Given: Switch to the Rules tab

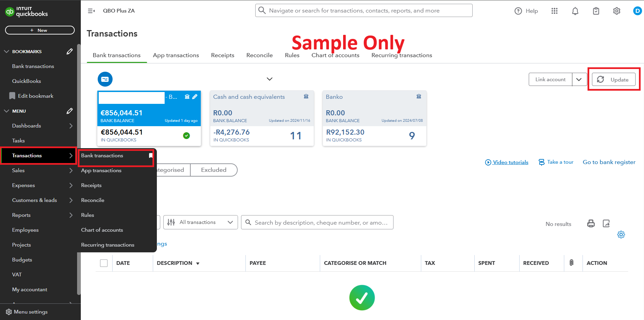Looking at the screenshot, I should (x=292, y=55).
